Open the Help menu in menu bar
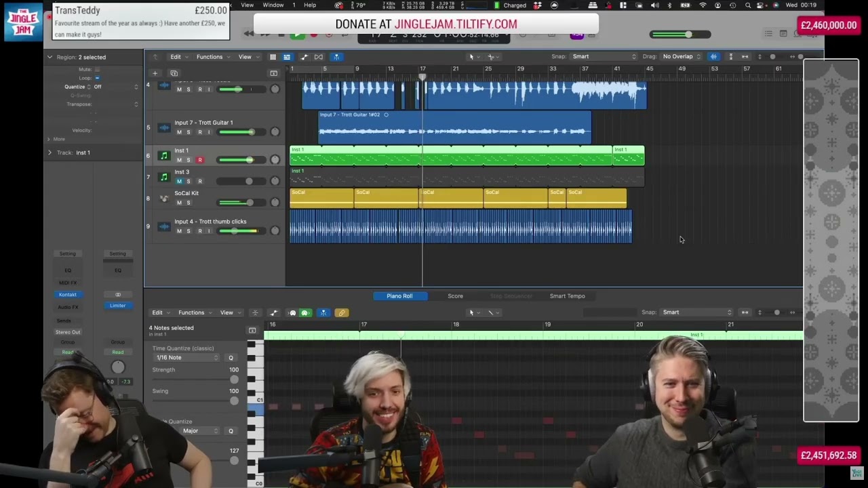This screenshot has width=868, height=488. tap(310, 5)
